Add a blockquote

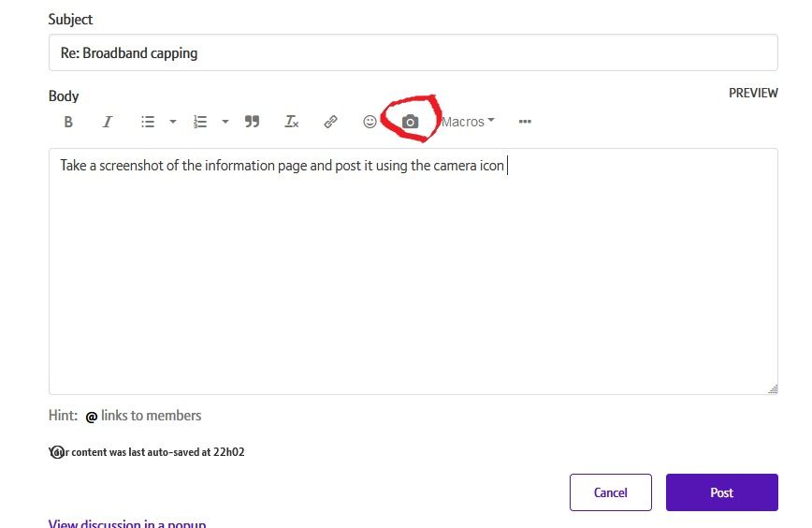click(x=252, y=122)
